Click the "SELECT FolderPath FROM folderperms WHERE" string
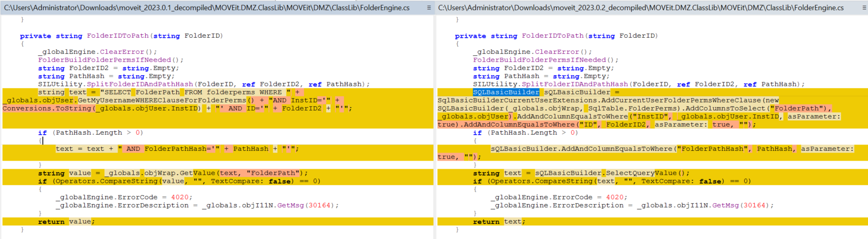The height and width of the screenshot is (239, 868). (x=195, y=92)
